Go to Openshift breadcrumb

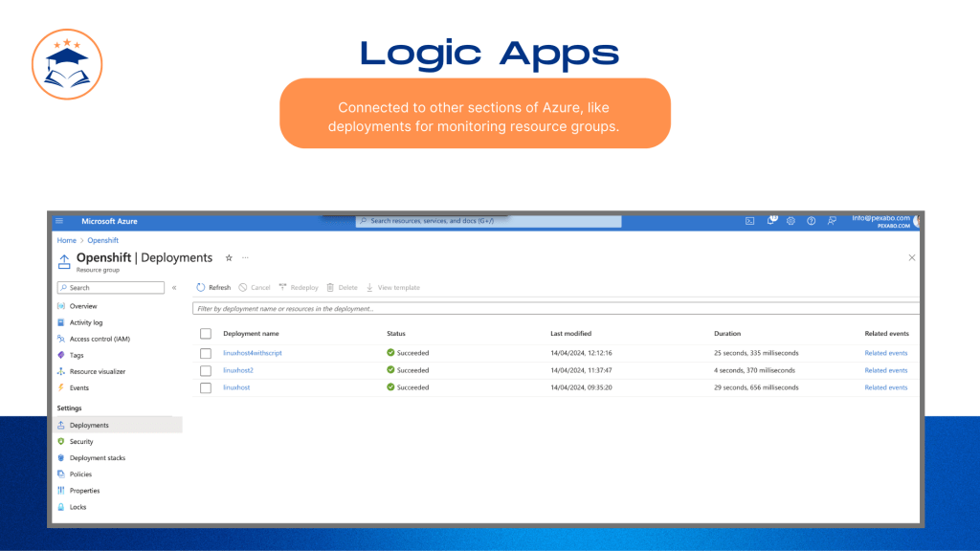pyautogui.click(x=102, y=240)
